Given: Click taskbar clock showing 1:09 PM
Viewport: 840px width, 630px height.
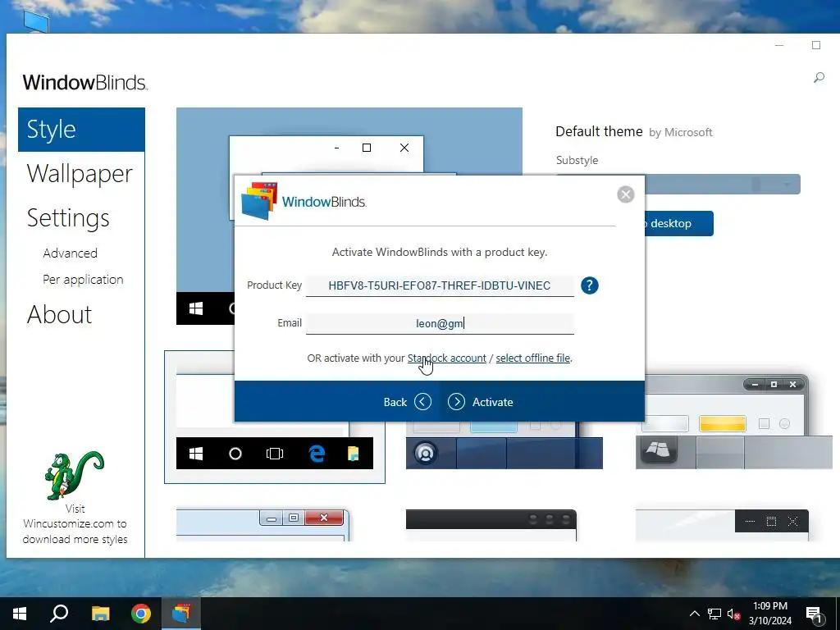Looking at the screenshot, I should 769,614.
